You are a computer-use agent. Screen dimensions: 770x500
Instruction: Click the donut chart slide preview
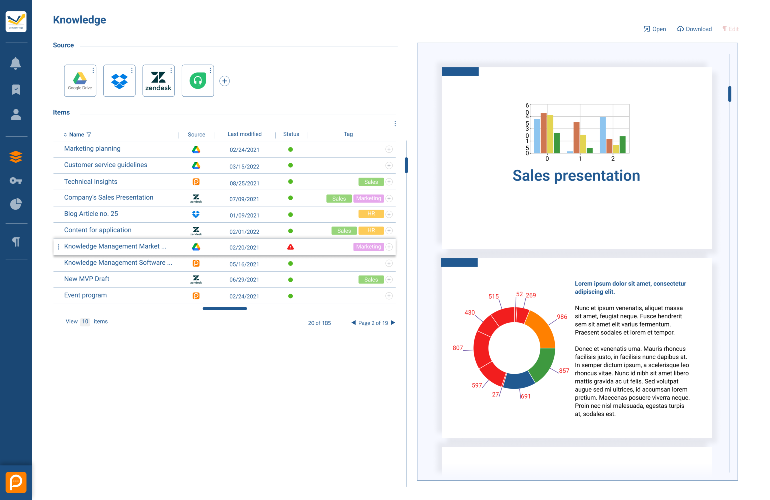point(577,348)
